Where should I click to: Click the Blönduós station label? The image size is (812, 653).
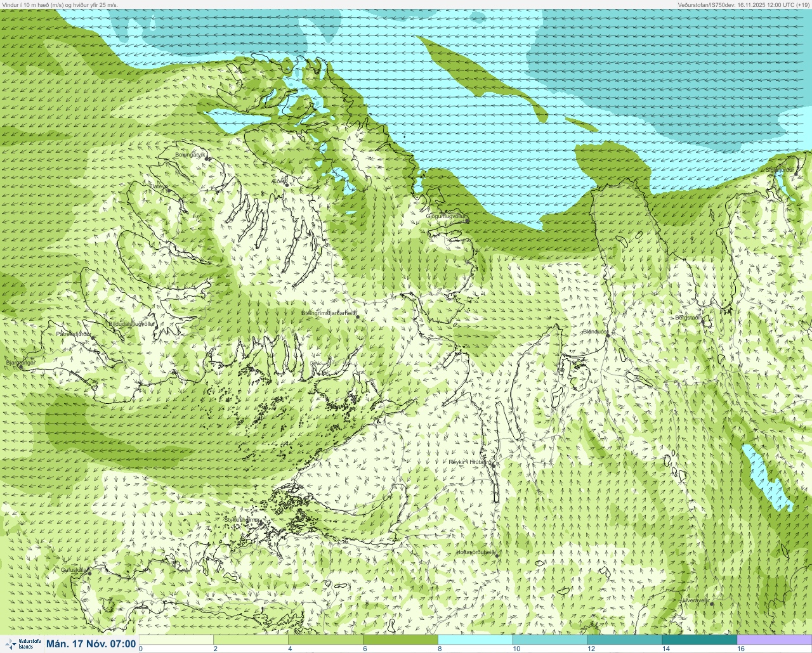coord(595,332)
